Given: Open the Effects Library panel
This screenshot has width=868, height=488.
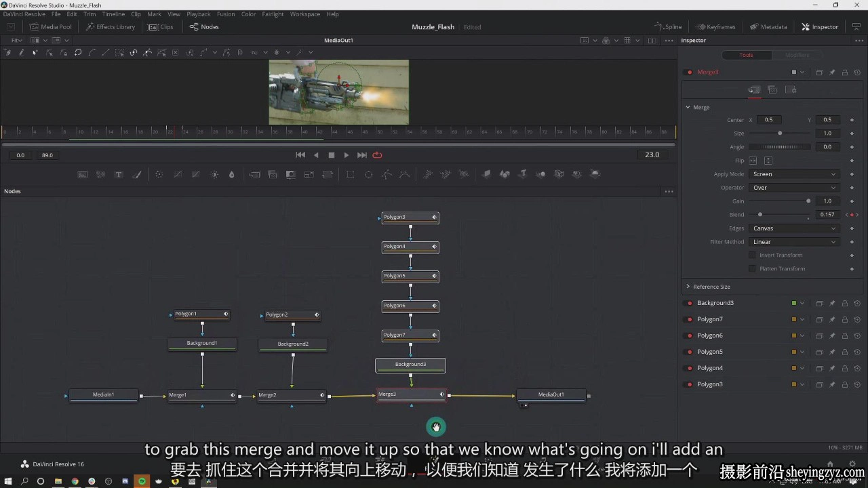Looking at the screenshot, I should pos(111,27).
